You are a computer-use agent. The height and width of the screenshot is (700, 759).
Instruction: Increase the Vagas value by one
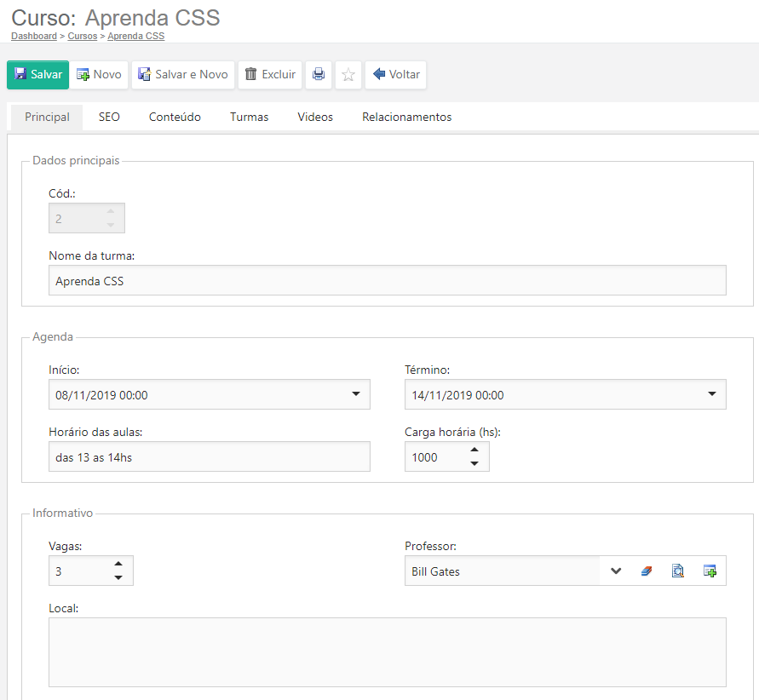[118, 564]
